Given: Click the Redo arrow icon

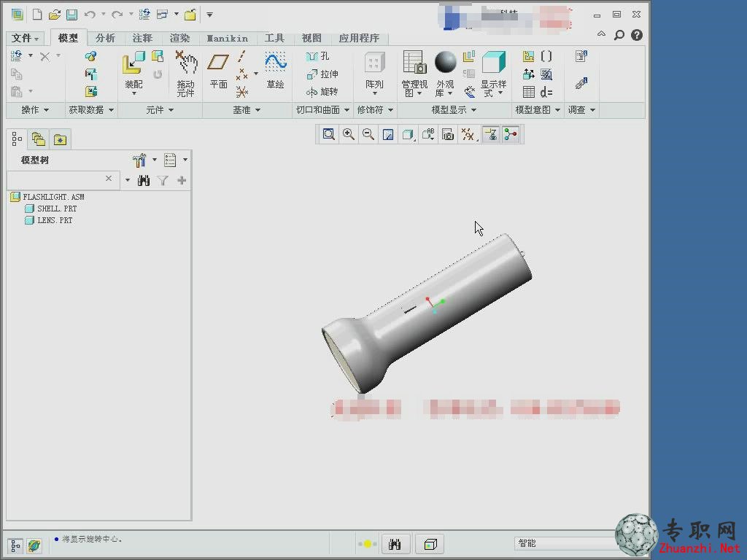Looking at the screenshot, I should (117, 15).
